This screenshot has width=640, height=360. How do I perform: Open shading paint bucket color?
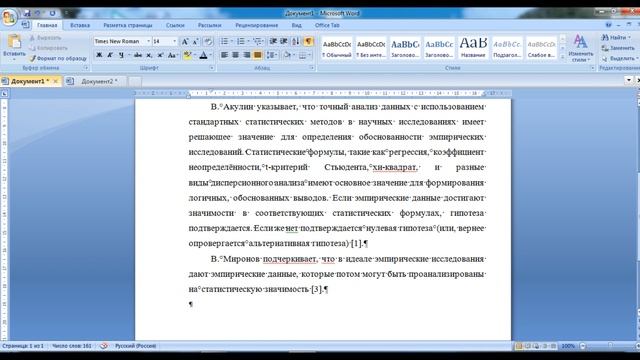click(287, 55)
